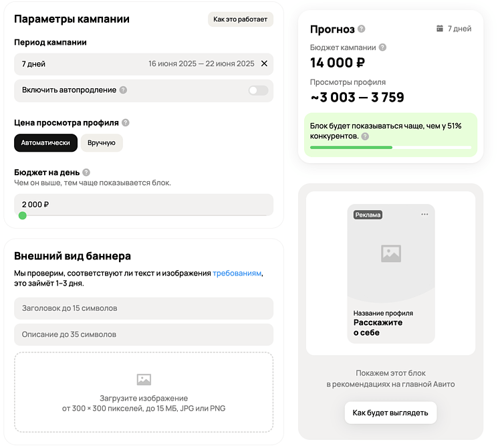This screenshot has height=448, width=502.
Task: Clear the campaign period with the X icon
Action: pos(264,64)
